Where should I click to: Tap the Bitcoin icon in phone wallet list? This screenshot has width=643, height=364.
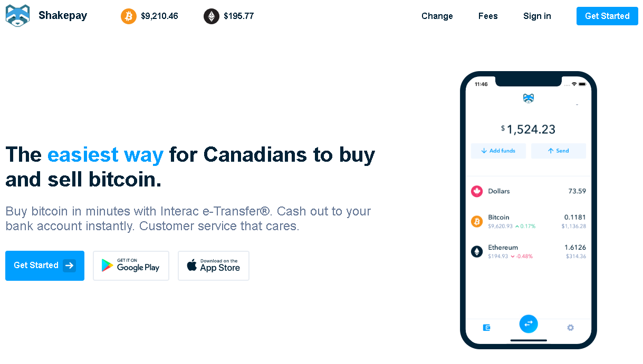(x=477, y=221)
